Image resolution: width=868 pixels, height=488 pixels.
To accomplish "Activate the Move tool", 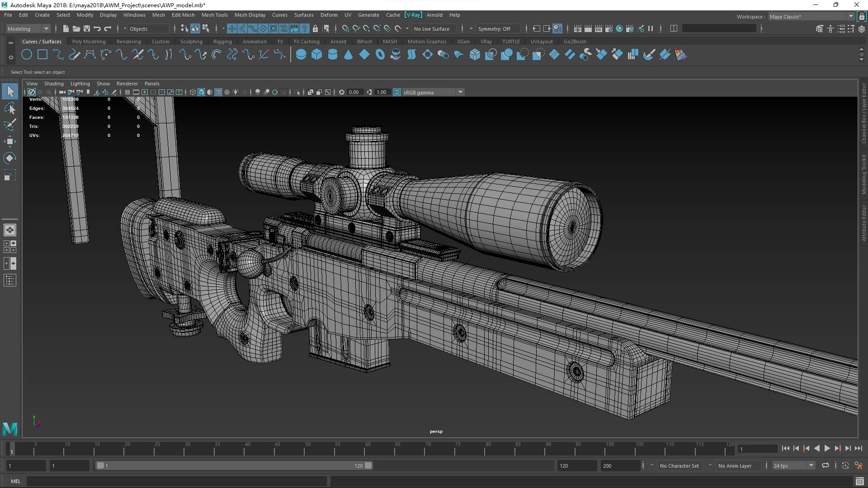I will [10, 141].
